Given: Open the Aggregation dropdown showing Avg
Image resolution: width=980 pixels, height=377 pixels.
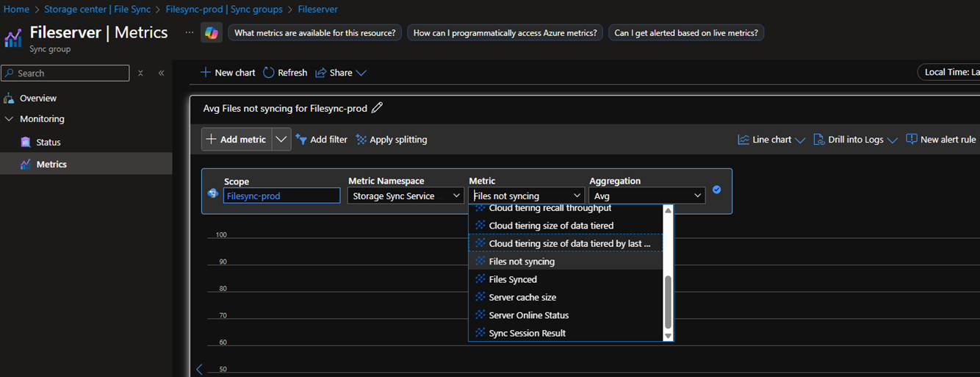Looking at the screenshot, I should point(646,196).
